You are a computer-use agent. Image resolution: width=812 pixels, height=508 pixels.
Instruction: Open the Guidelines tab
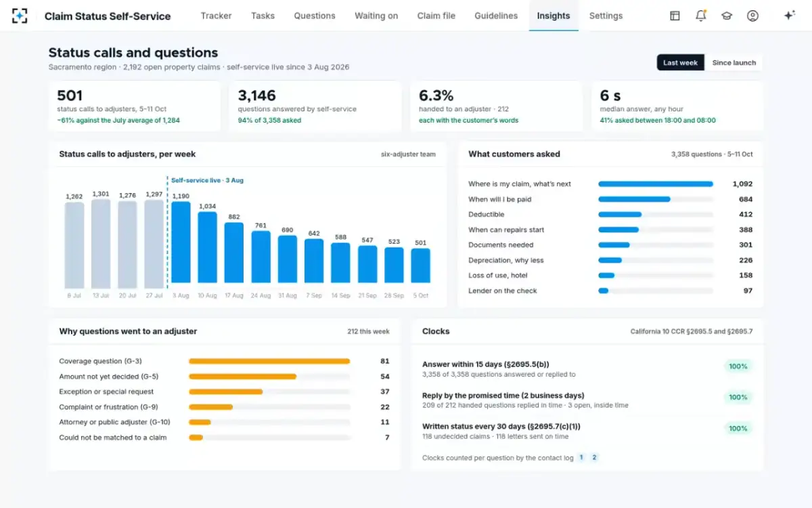[x=496, y=16]
